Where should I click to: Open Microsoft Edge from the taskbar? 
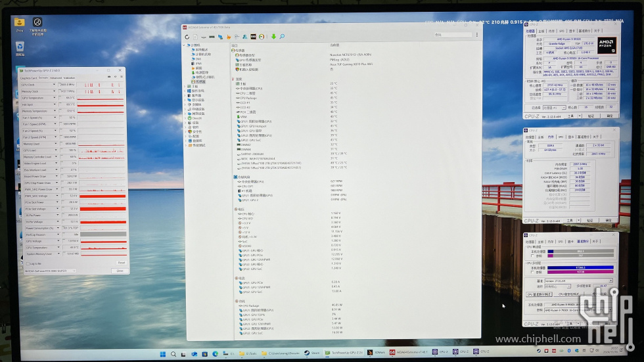tap(216, 354)
